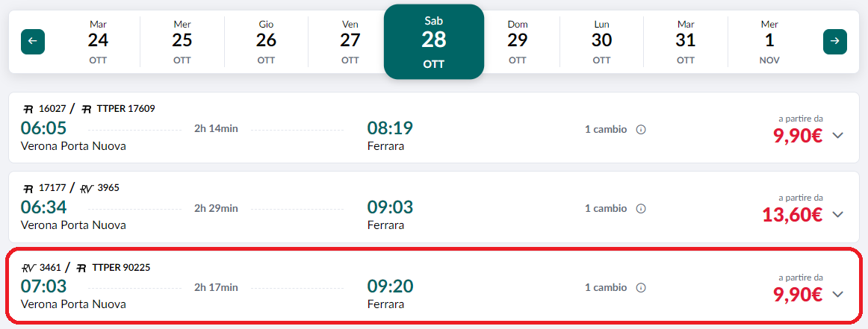Select the 07:03 Verona Porta Nuova departure
The width and height of the screenshot is (868, 329).
point(73,294)
